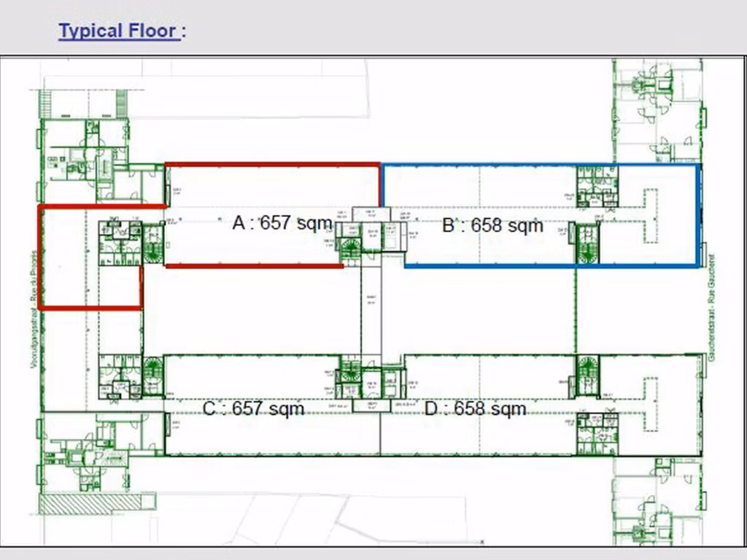This screenshot has width=747, height=560.
Task: Click the D : 658 sqm label
Action: tap(475, 408)
